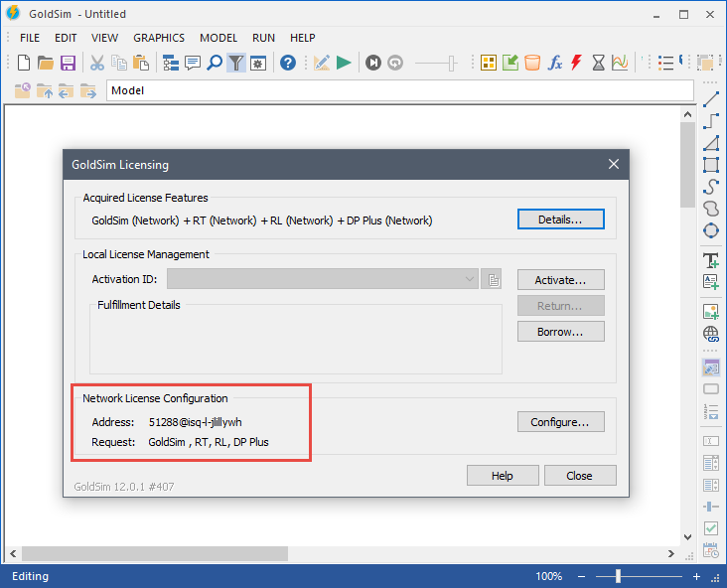Add a date time control with calendar clock icon
This screenshot has height=588, width=727.
[x=711, y=550]
